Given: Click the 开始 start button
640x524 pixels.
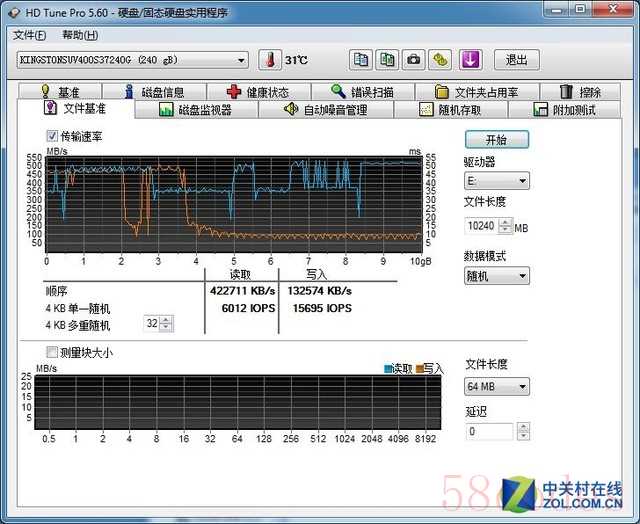Looking at the screenshot, I should [x=497, y=140].
